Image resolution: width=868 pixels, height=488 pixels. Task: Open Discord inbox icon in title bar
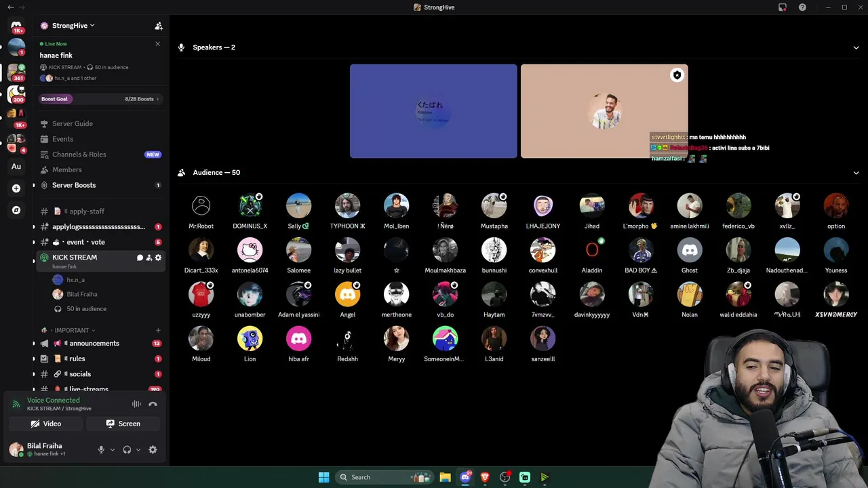(783, 7)
